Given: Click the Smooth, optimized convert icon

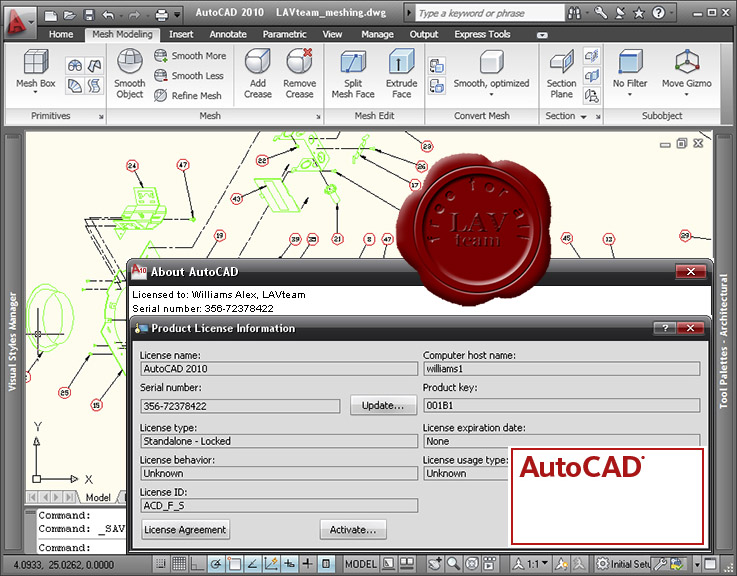Looking at the screenshot, I should click(x=492, y=62).
